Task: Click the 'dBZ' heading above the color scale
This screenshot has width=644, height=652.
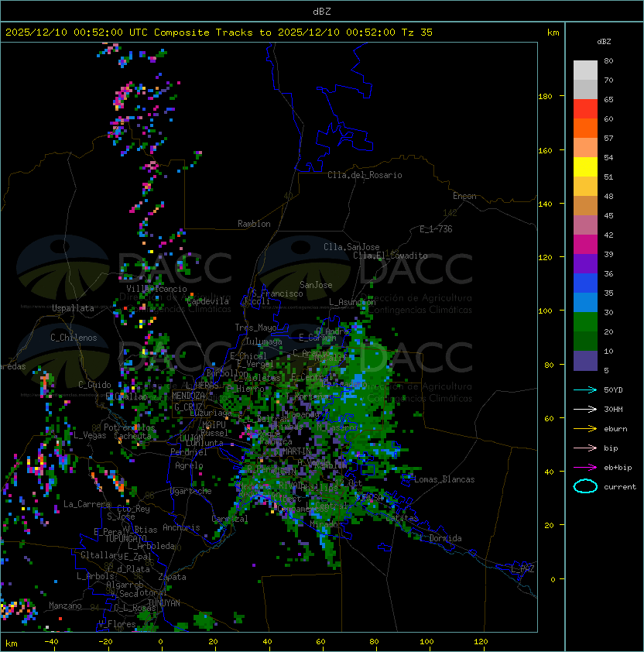Action: (x=604, y=42)
